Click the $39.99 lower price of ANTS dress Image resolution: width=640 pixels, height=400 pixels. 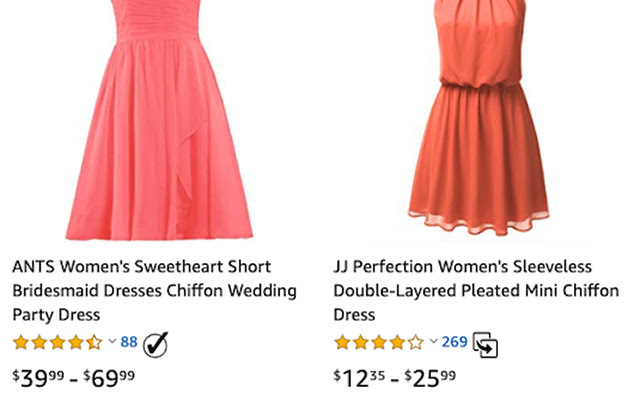39,378
